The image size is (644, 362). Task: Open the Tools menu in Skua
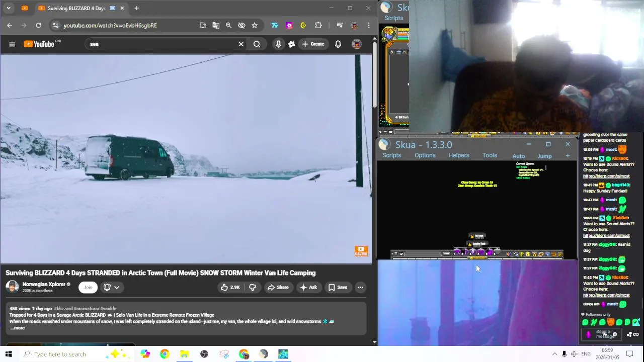point(490,155)
